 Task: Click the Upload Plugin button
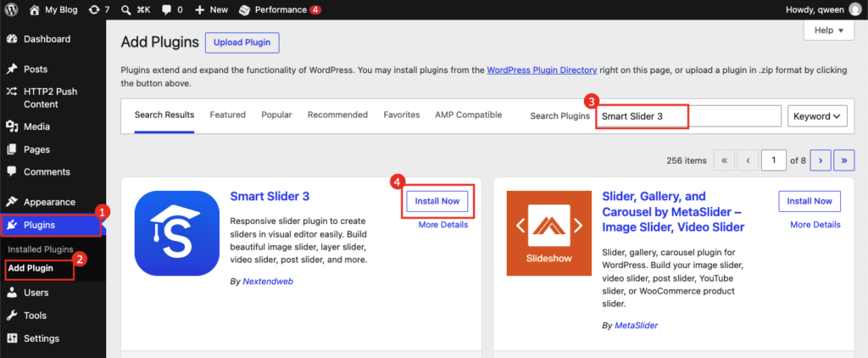[242, 42]
